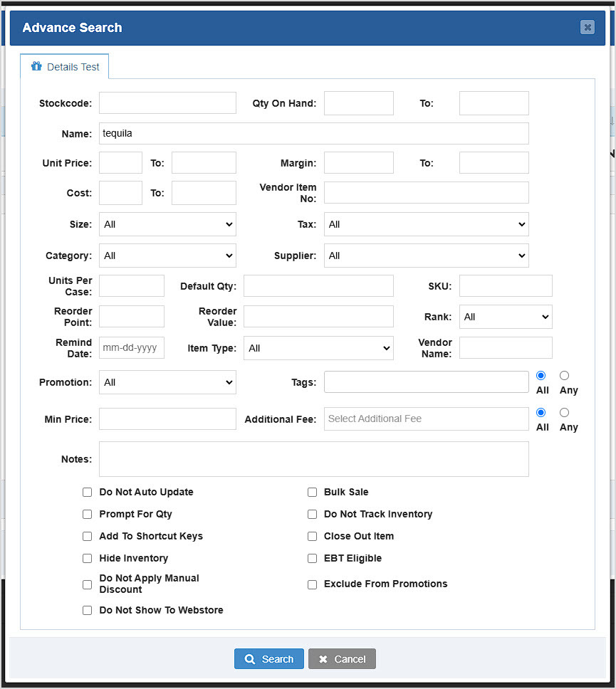
Task: Open the Rank dropdown
Action: pyautogui.click(x=506, y=316)
